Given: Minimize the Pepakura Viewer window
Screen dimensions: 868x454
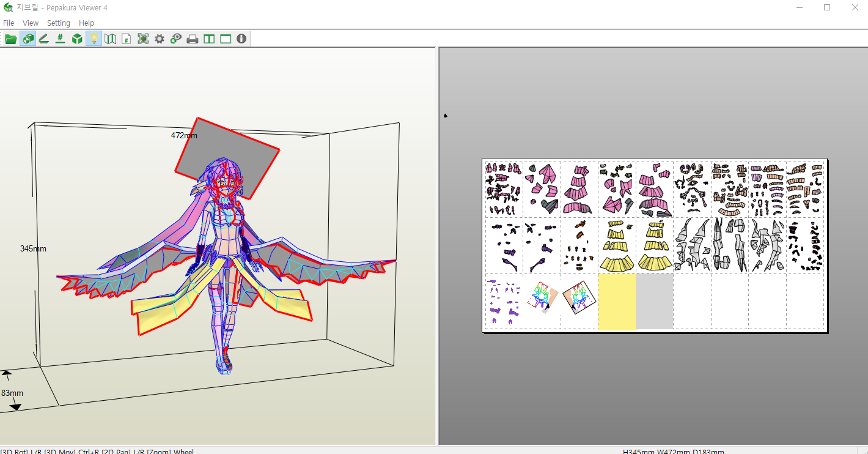Looking at the screenshot, I should 800,7.
